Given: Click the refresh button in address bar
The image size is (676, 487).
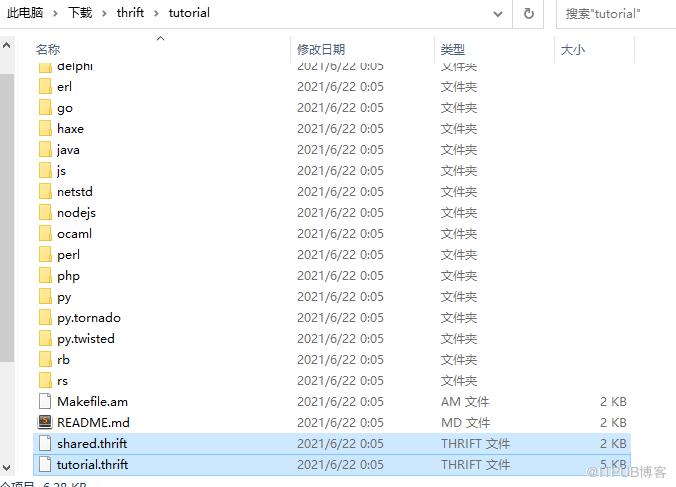Looking at the screenshot, I should point(529,14).
